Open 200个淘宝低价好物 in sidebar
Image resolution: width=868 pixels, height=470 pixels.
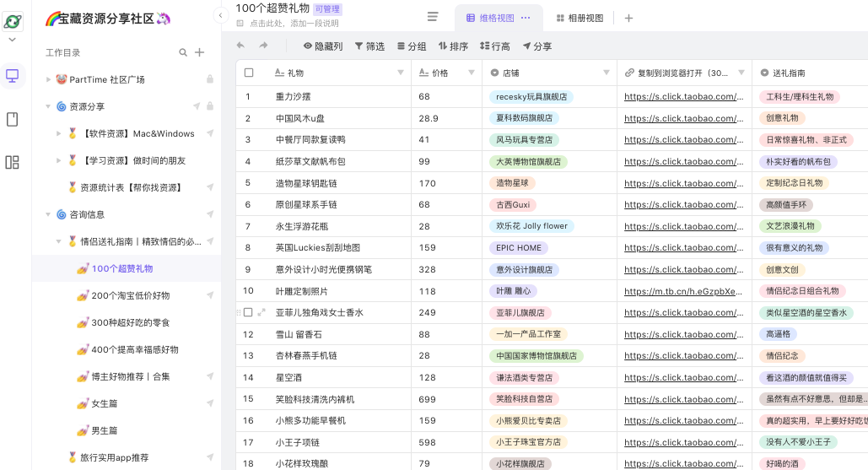click(x=130, y=295)
